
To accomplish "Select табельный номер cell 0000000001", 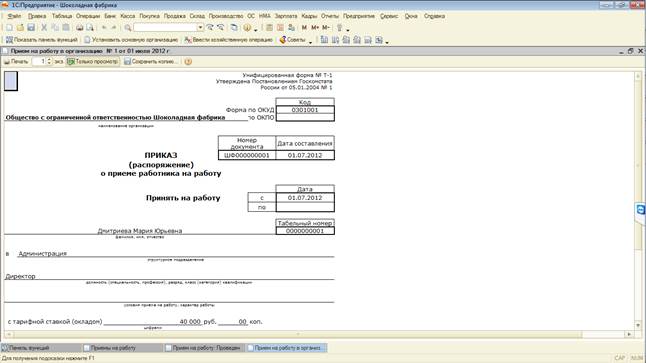I will coord(305,231).
